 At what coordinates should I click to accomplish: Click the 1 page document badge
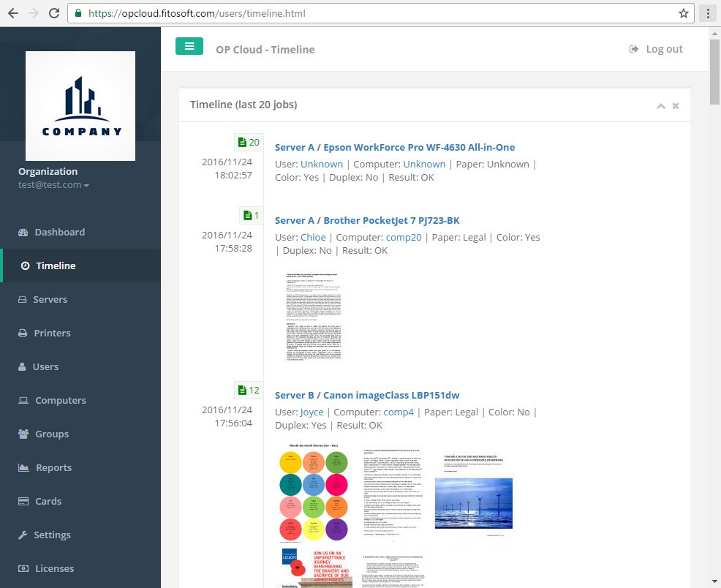click(251, 215)
